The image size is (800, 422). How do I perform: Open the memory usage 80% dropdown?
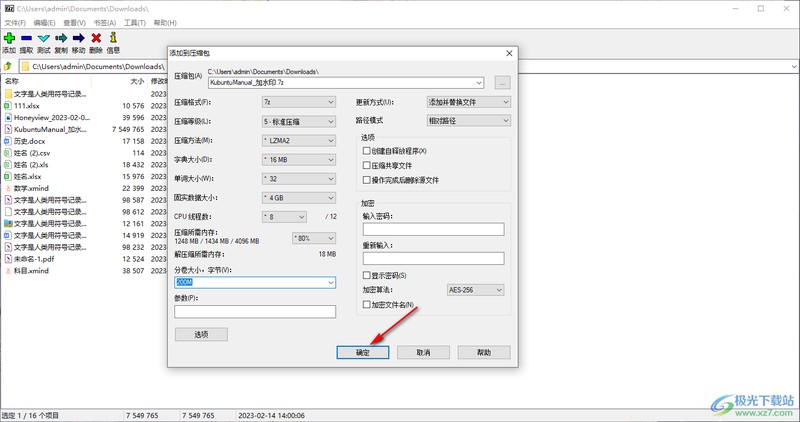[314, 238]
